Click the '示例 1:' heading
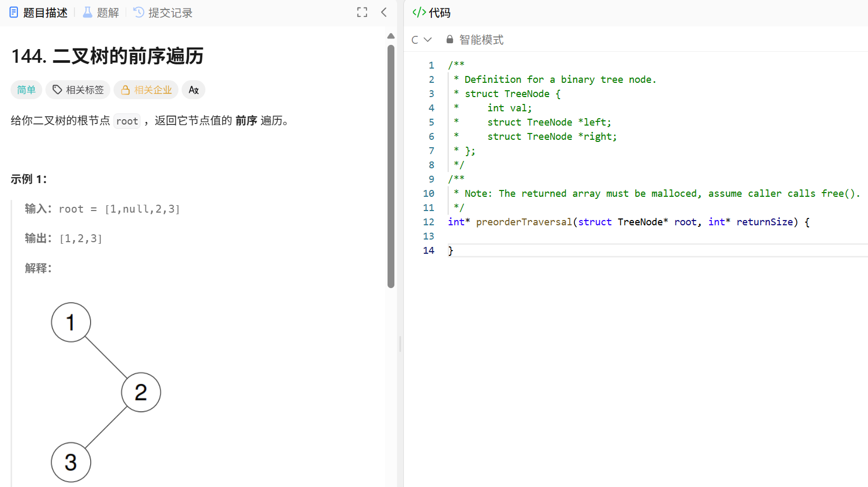Image resolution: width=868 pixels, height=487 pixels. 29,179
